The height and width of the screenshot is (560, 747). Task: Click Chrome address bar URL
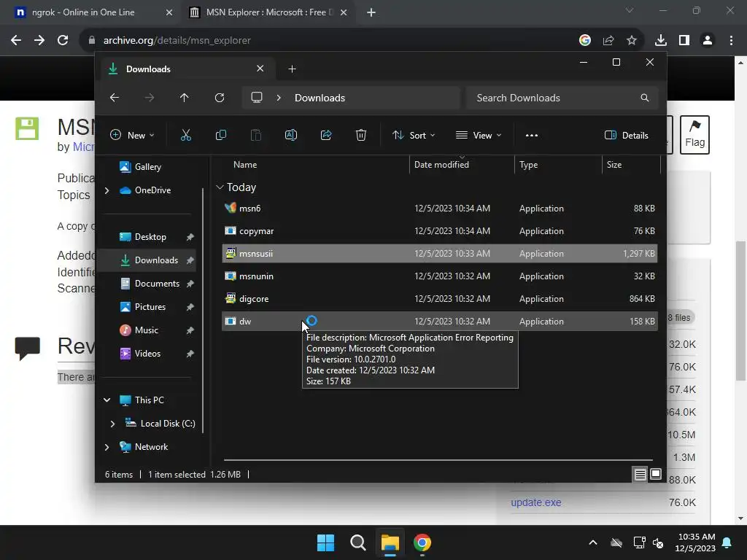tap(177, 41)
